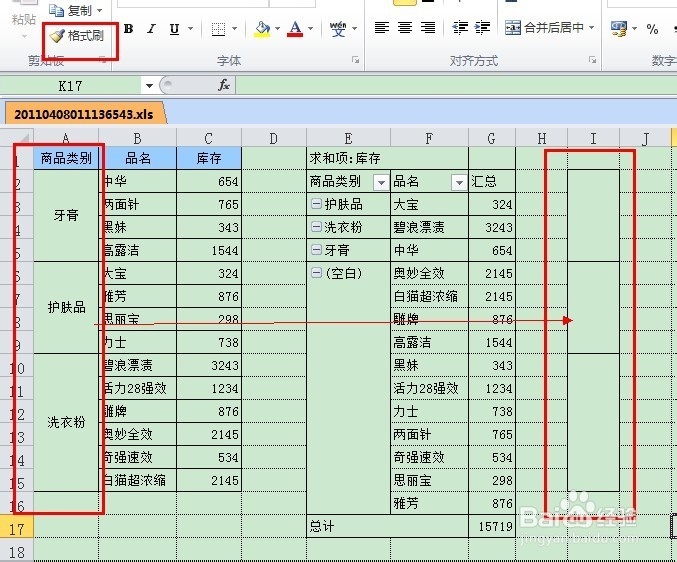Click the grand total value 15719
Viewport: 677px width, 562px height.
492,526
